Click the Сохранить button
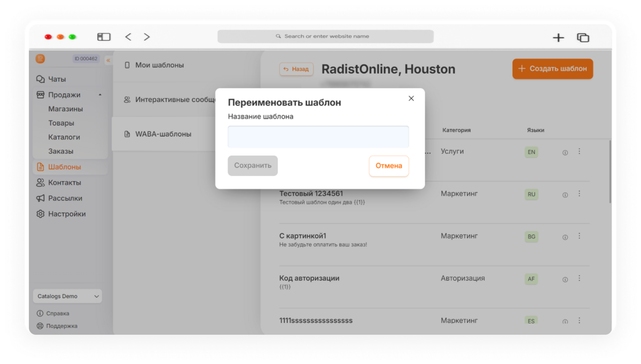 (253, 165)
